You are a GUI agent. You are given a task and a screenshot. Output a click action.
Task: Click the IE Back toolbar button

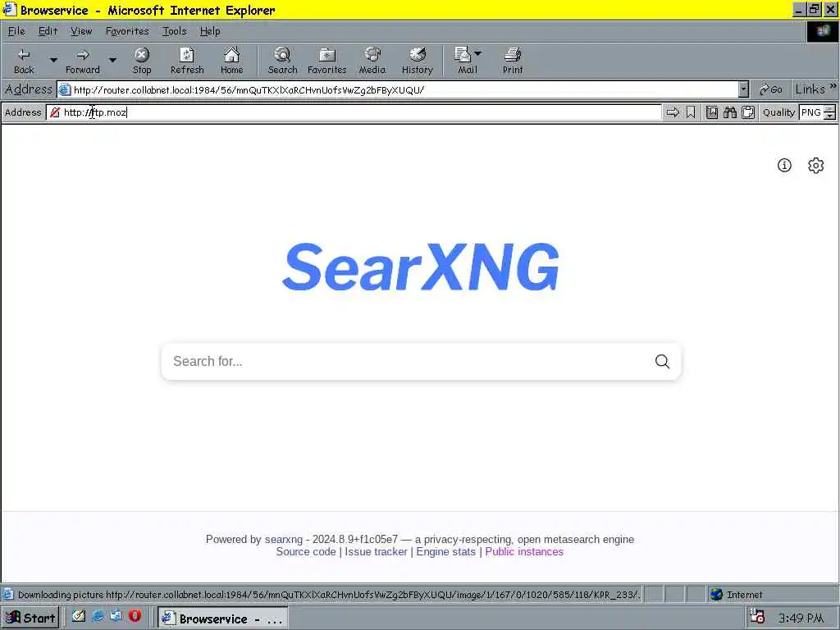(x=24, y=61)
